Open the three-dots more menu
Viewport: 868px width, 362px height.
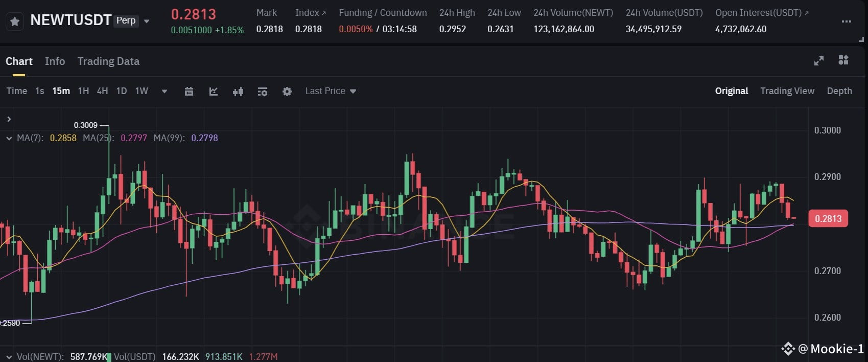(846, 21)
